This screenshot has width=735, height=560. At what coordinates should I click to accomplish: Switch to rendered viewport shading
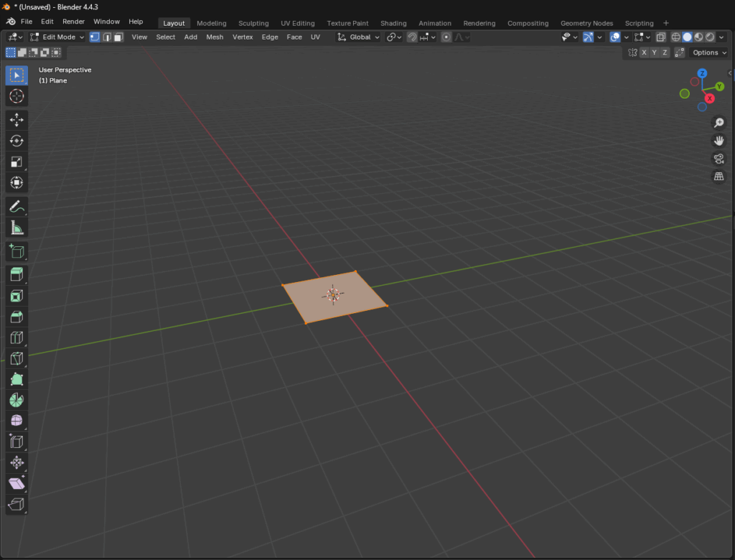710,37
